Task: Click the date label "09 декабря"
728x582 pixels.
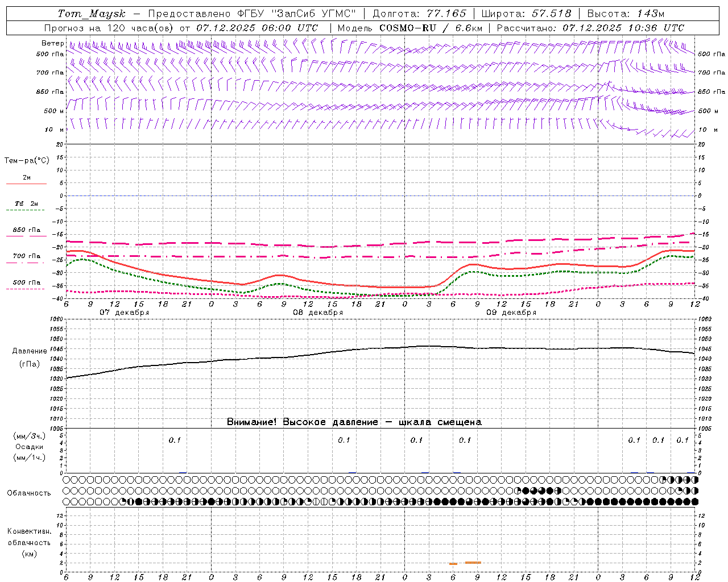Action: pos(511,313)
